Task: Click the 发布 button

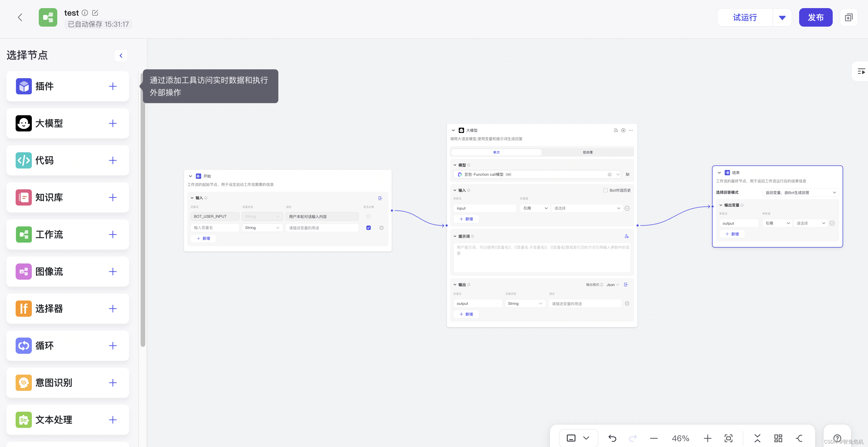Action: (x=815, y=17)
